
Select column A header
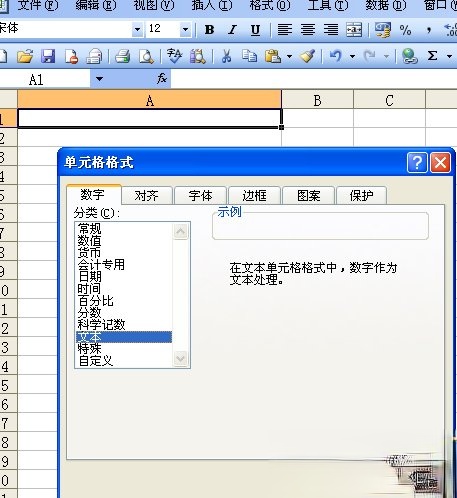pos(150,100)
